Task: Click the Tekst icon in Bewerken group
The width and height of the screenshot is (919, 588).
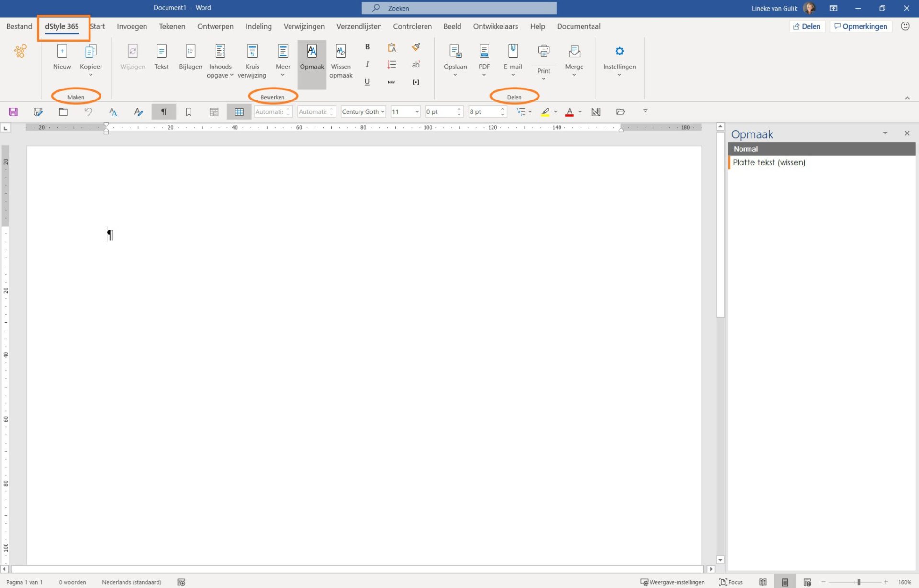Action: click(161, 51)
